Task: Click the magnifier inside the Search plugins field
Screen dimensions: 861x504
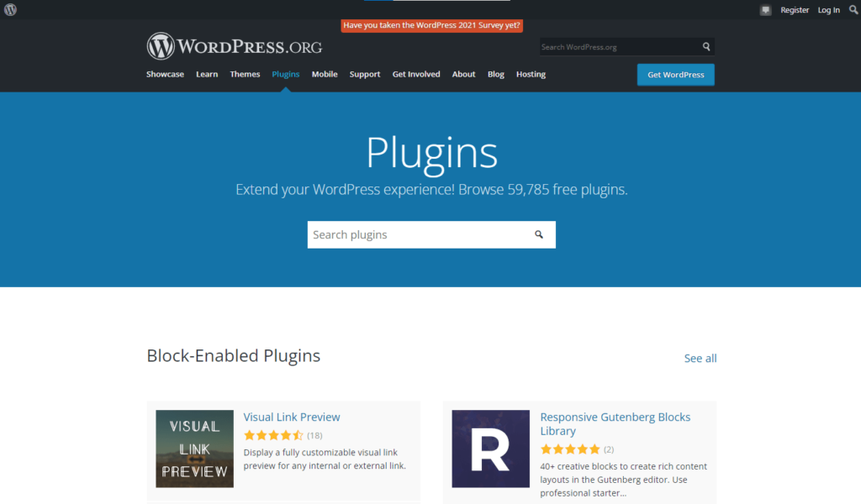Action: [539, 234]
